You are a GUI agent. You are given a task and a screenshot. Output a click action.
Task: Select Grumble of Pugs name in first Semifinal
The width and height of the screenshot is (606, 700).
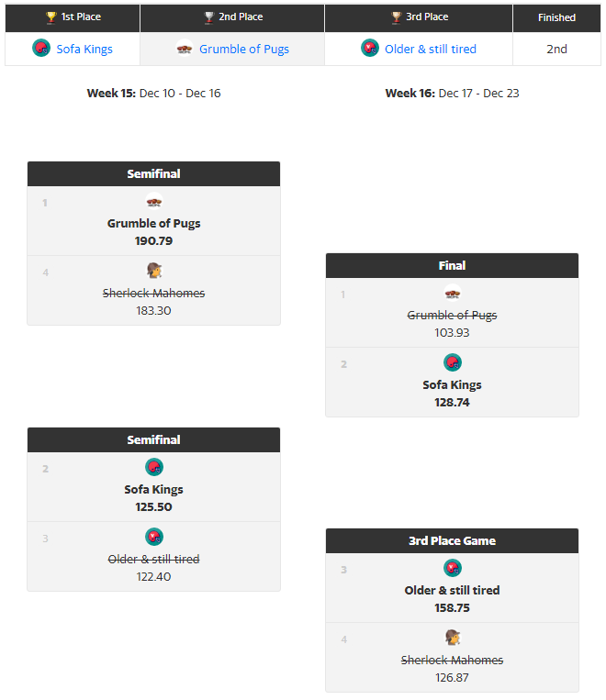(x=154, y=223)
